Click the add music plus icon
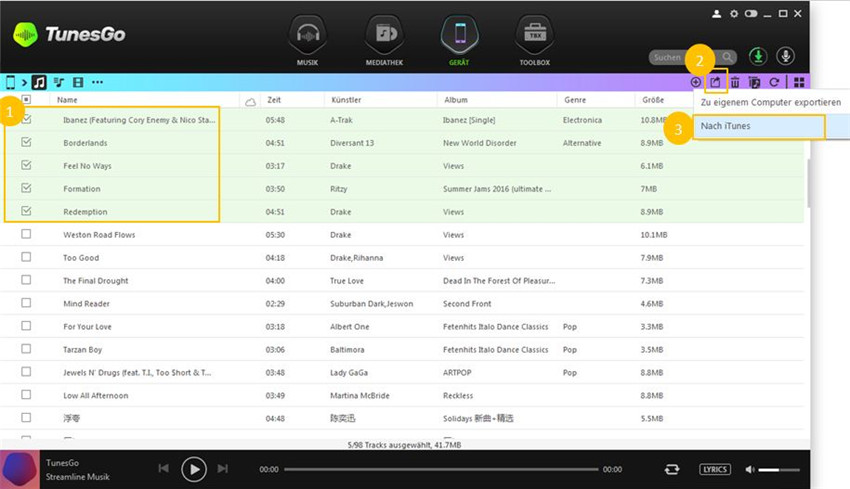The height and width of the screenshot is (489, 850). 696,82
